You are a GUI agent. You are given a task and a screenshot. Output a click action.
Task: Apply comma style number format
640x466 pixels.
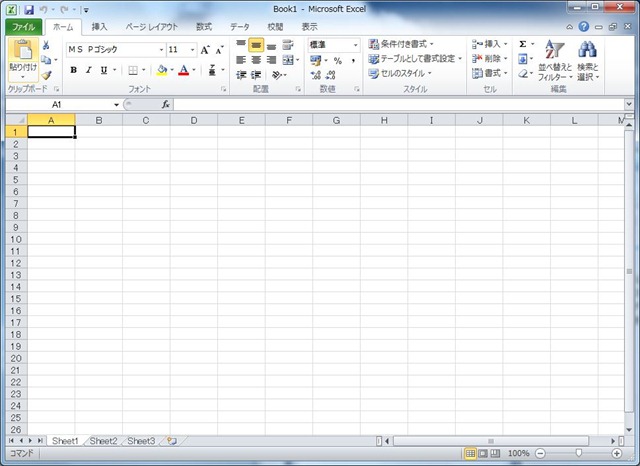tap(353, 60)
